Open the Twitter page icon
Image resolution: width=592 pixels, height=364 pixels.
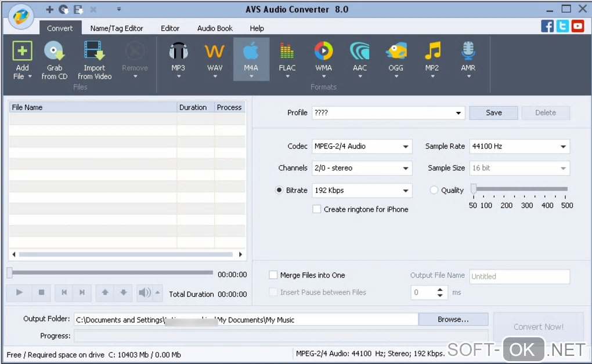coord(562,26)
